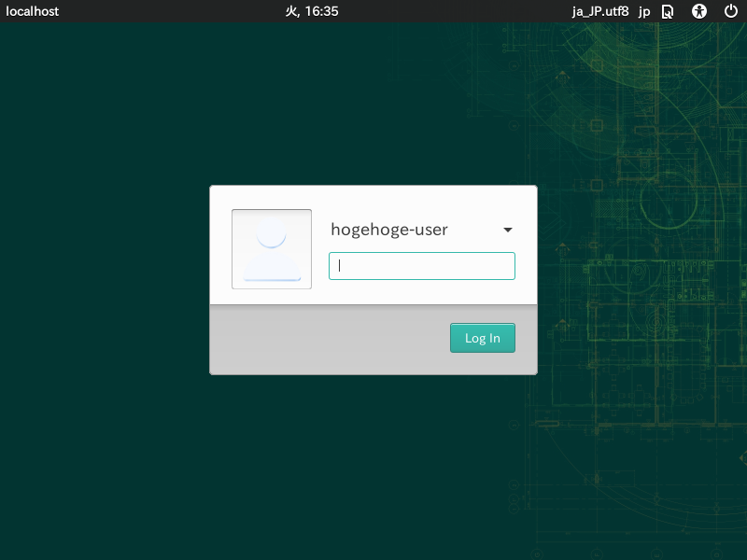Open the session selector icon

(668, 11)
